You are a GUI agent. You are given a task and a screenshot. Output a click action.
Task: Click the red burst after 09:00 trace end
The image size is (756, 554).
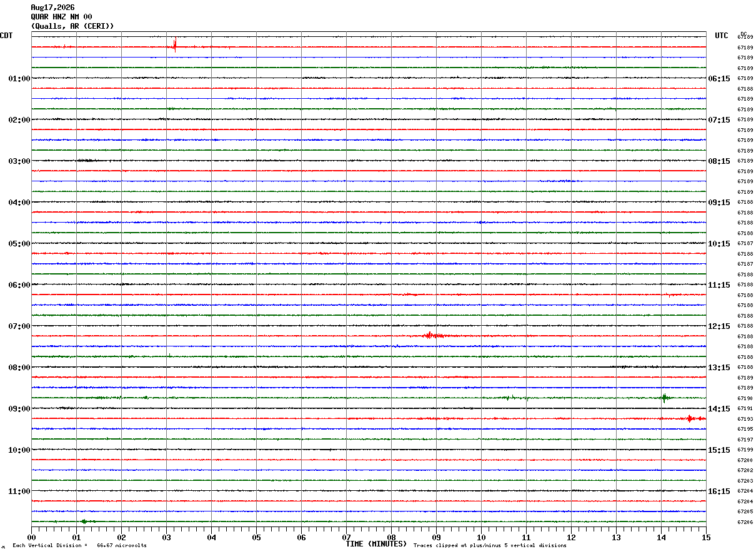point(690,418)
